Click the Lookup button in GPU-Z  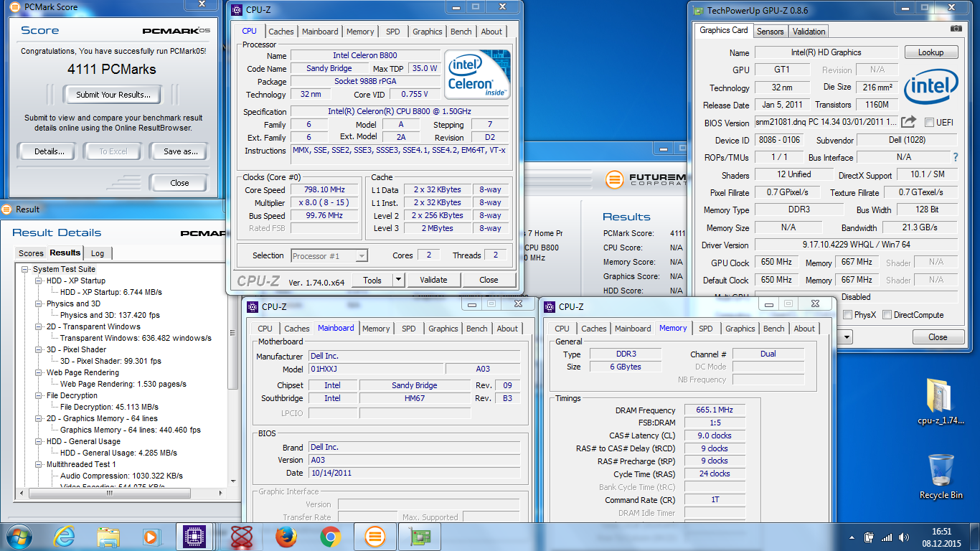coord(930,52)
